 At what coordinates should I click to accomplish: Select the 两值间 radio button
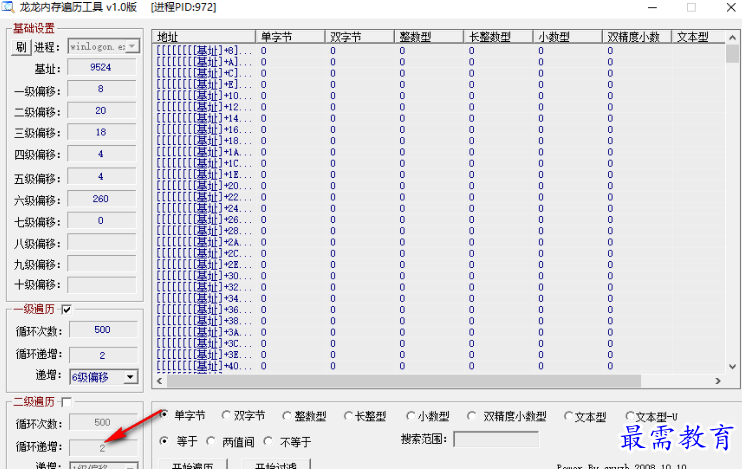[x=211, y=441]
